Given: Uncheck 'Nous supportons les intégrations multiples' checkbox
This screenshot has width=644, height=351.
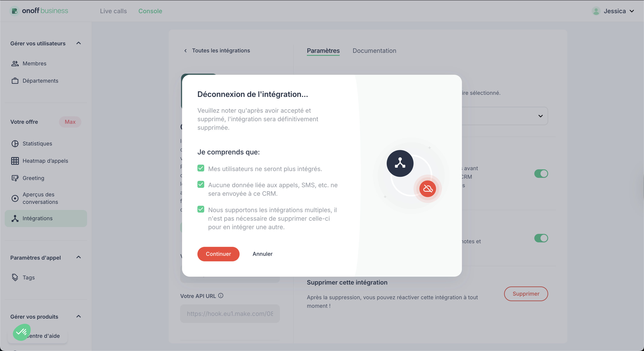Looking at the screenshot, I should pyautogui.click(x=201, y=209).
